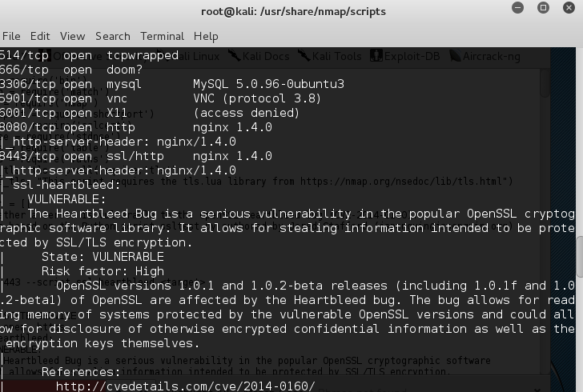Click the Kali Docs bookmark icon
The image size is (583, 392).
(x=235, y=55)
